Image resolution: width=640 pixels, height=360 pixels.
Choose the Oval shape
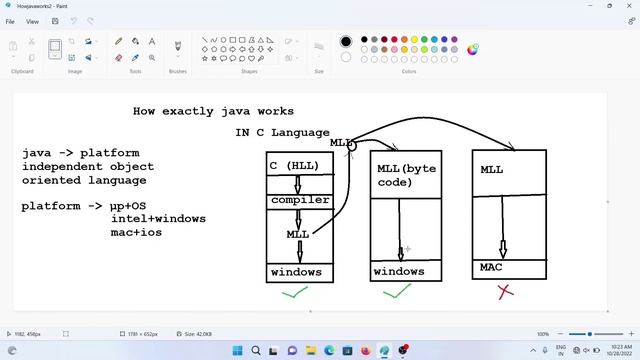click(x=223, y=40)
